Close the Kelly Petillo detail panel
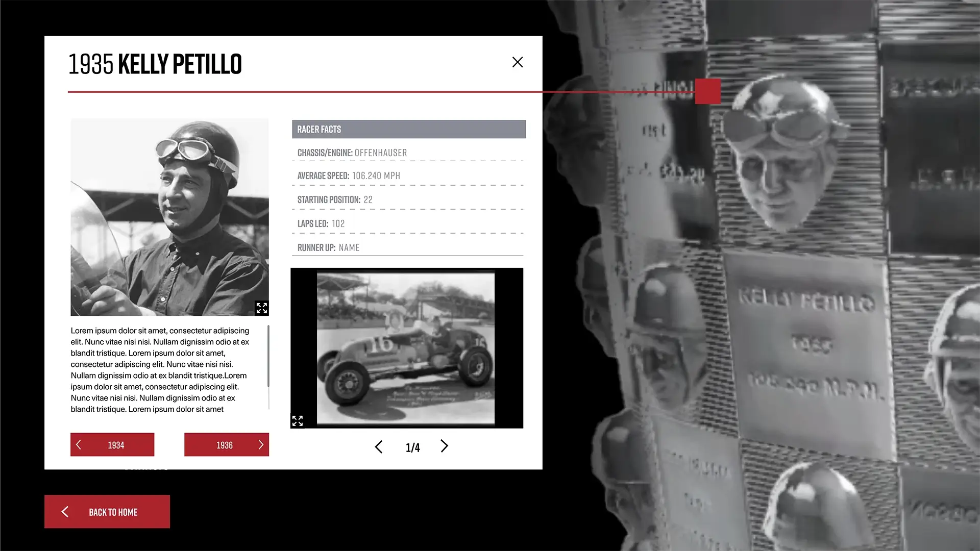This screenshot has width=980, height=551. pyautogui.click(x=517, y=62)
